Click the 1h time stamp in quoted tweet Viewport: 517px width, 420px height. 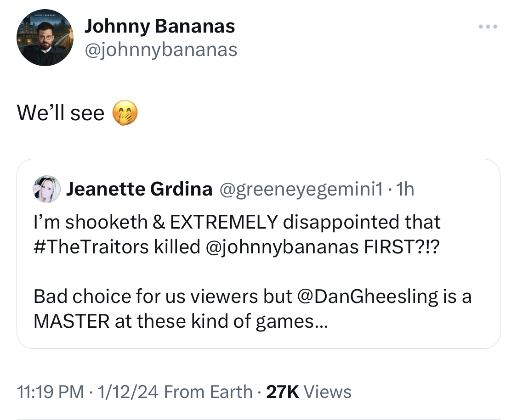point(405,189)
